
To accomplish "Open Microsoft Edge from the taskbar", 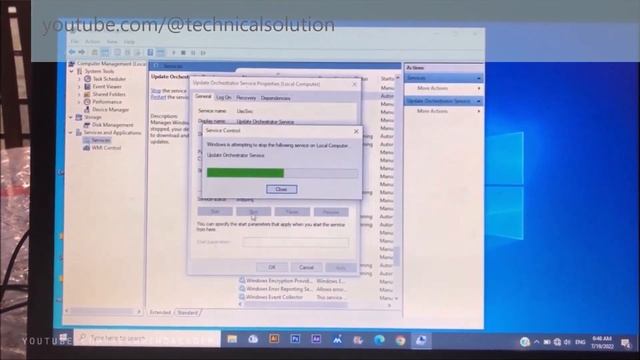I will click(379, 340).
